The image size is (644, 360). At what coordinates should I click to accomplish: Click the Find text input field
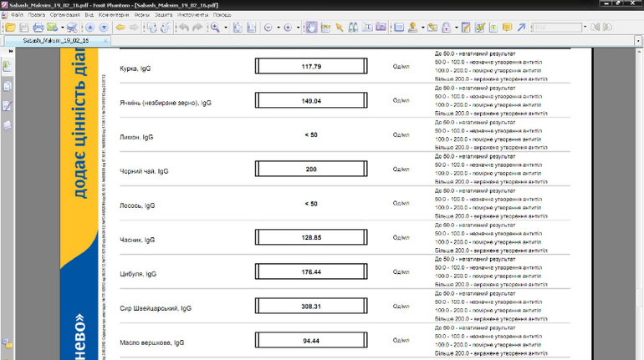click(x=556, y=28)
